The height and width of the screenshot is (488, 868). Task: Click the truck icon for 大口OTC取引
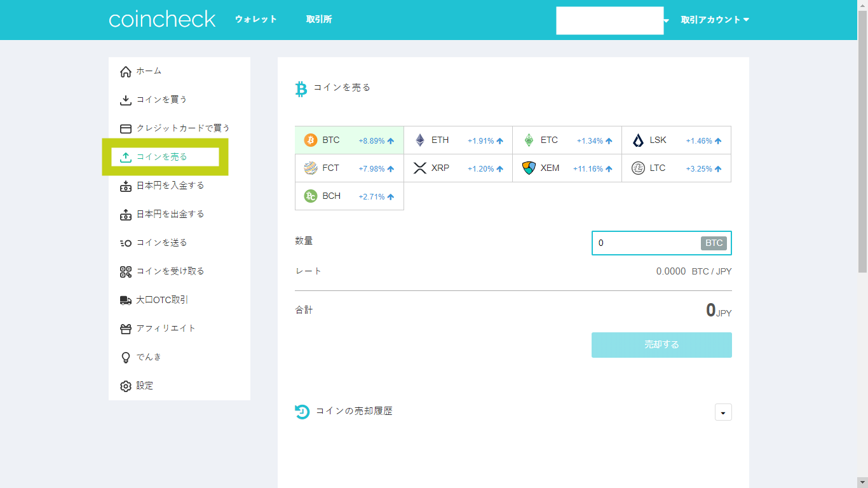(x=126, y=300)
